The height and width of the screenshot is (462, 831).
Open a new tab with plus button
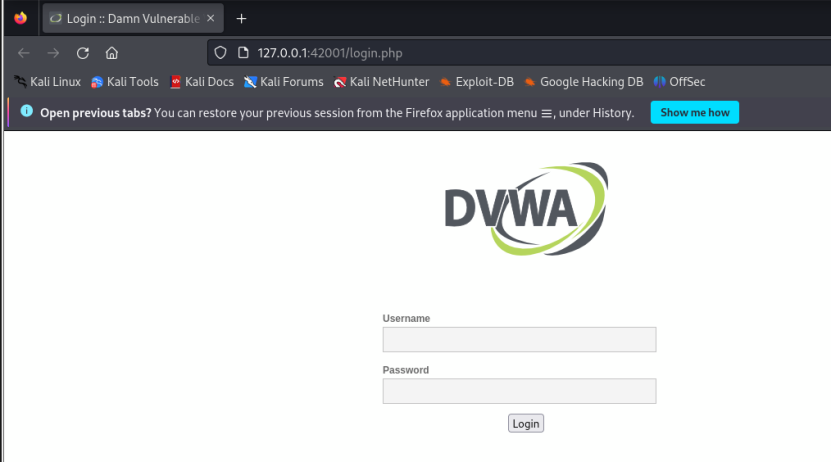tap(241, 19)
